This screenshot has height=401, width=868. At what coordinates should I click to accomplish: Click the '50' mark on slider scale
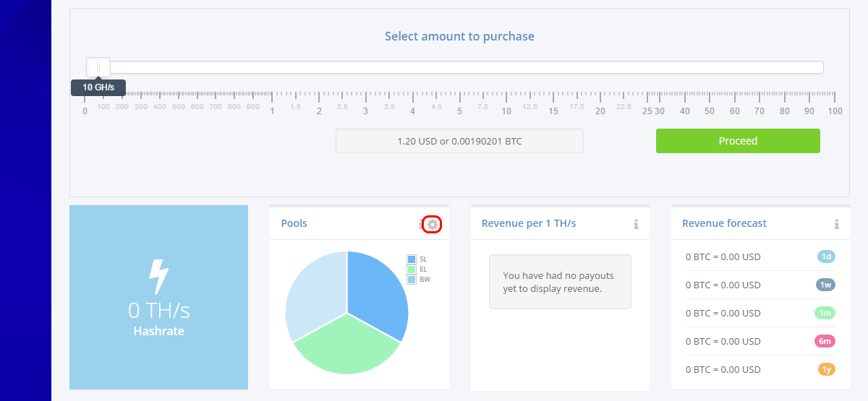click(710, 111)
